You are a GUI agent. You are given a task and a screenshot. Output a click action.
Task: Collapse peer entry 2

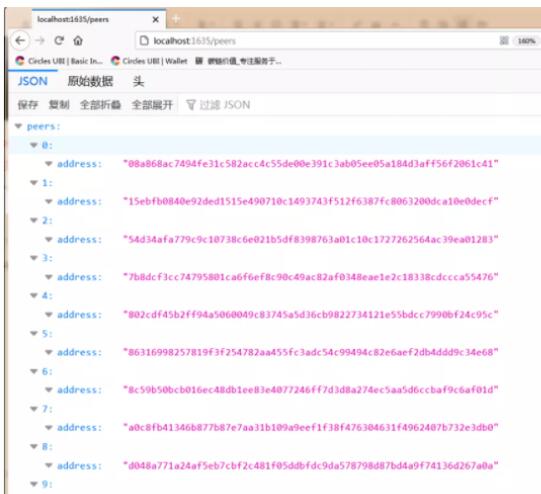tap(34, 220)
